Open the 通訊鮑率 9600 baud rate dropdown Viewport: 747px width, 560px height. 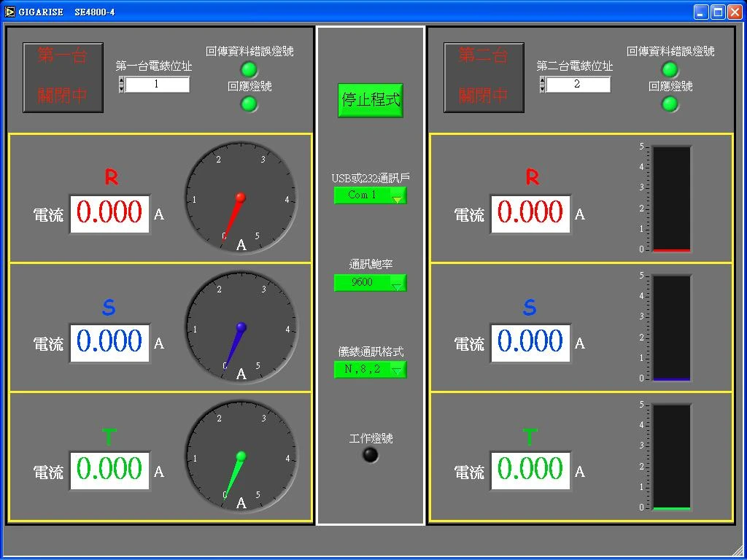(370, 282)
